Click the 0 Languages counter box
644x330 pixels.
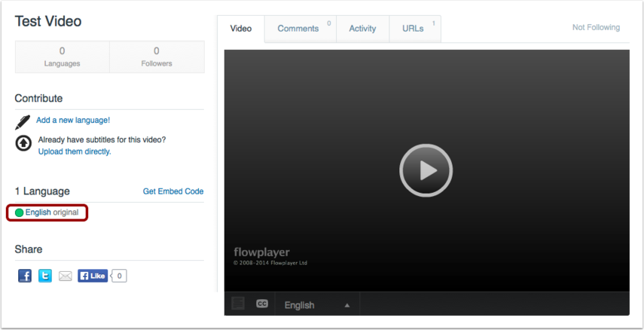62,57
